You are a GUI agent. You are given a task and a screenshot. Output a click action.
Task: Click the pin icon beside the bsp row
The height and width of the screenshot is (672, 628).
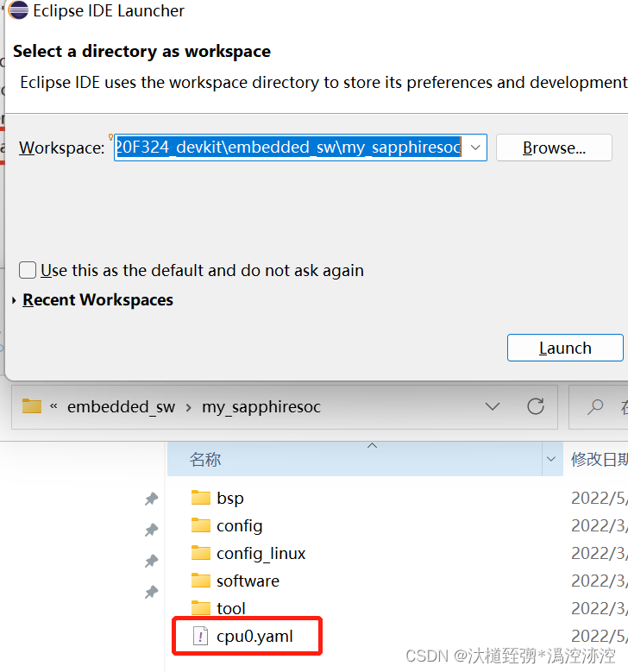tap(151, 499)
